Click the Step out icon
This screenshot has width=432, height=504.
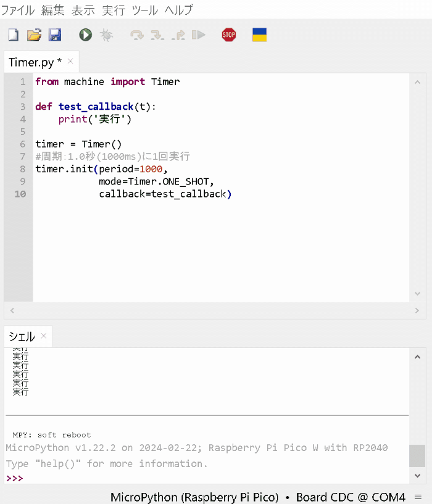click(178, 35)
